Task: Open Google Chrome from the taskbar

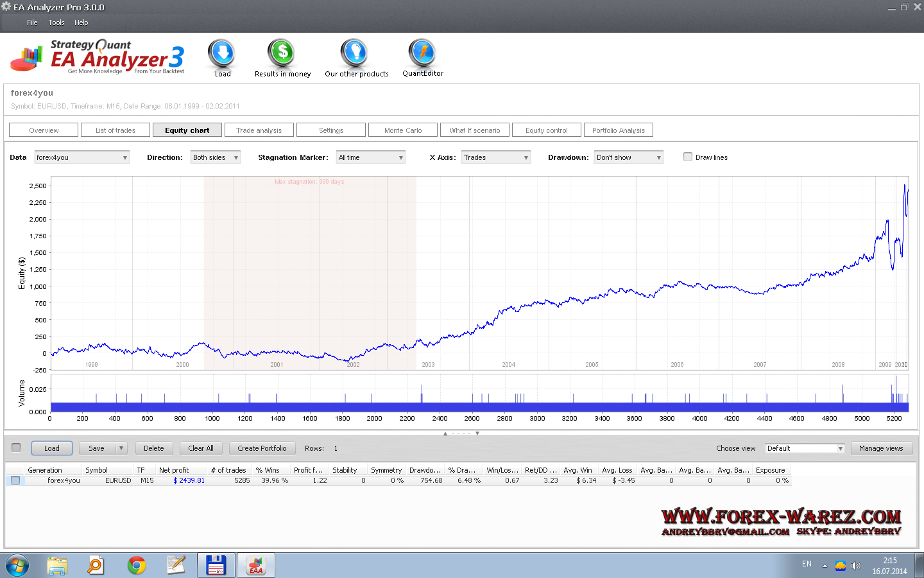Action: click(x=136, y=565)
